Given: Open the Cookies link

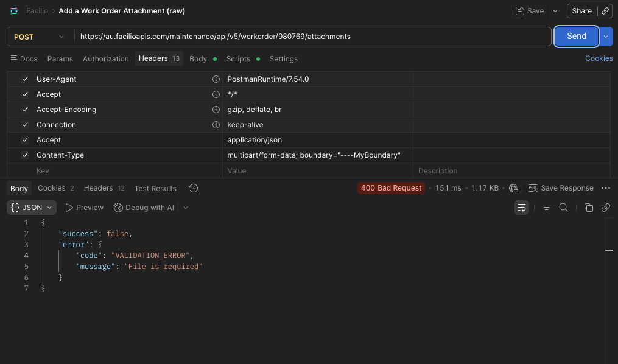Looking at the screenshot, I should pyautogui.click(x=599, y=58).
